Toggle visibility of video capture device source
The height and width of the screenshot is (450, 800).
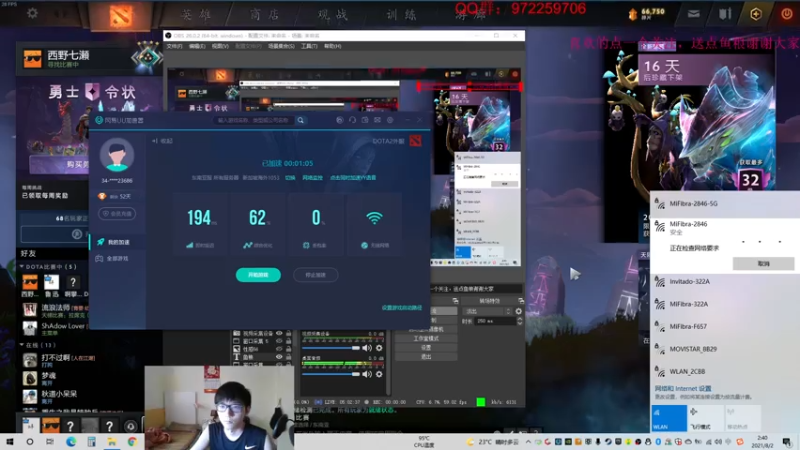pyautogui.click(x=279, y=333)
